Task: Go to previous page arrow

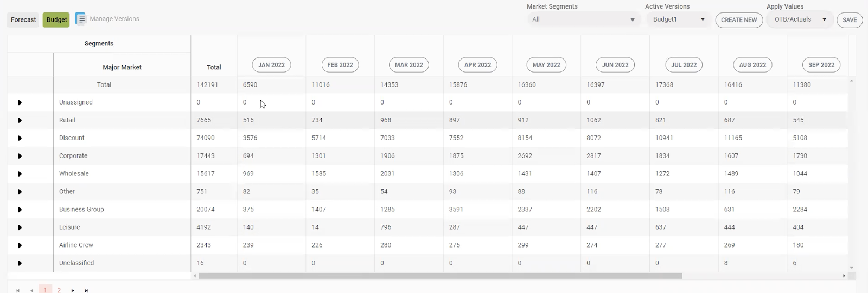Action: click(31, 291)
